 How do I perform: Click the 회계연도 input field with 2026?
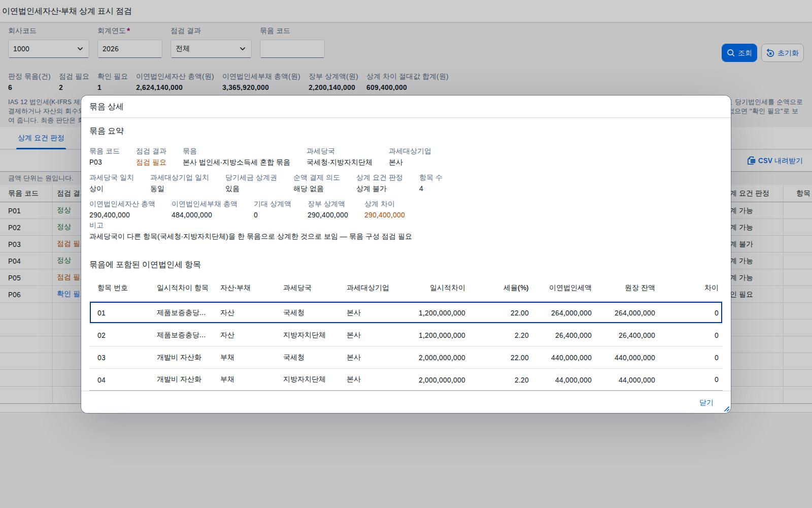(x=130, y=49)
